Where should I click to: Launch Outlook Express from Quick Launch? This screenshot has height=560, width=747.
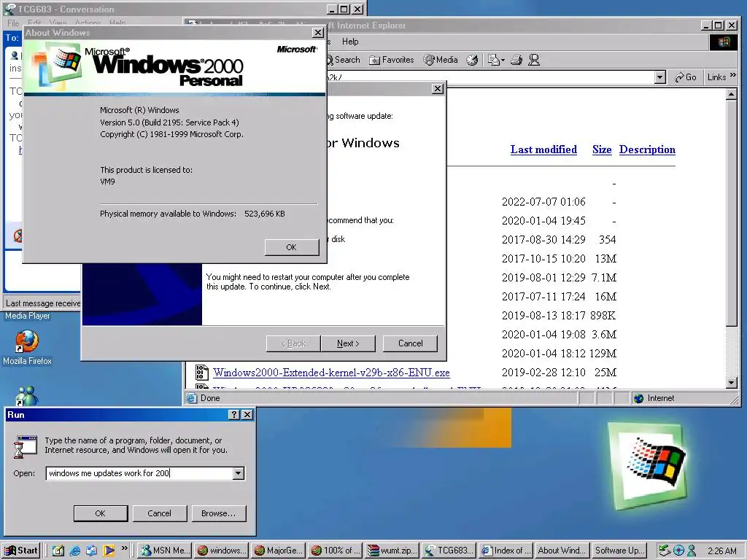pyautogui.click(x=91, y=551)
